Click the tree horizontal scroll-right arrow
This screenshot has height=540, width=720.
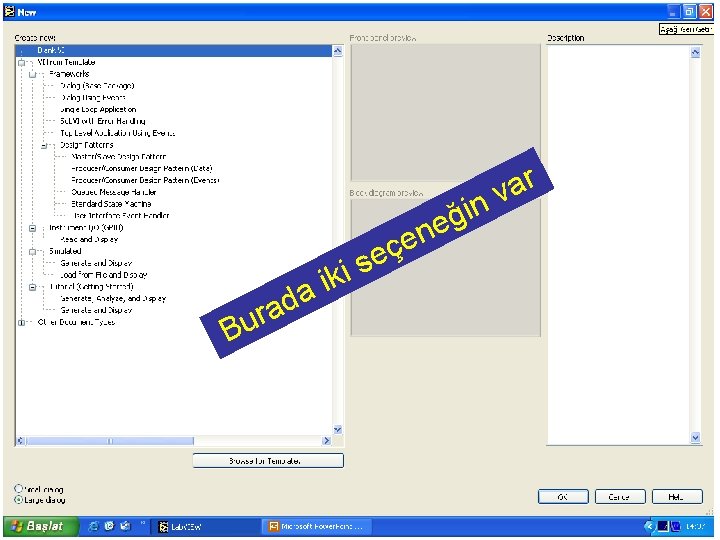tap(326, 441)
